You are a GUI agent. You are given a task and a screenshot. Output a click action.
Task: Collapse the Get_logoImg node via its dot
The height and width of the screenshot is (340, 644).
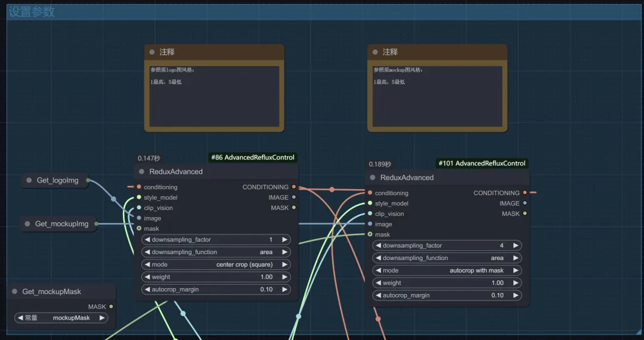point(29,180)
